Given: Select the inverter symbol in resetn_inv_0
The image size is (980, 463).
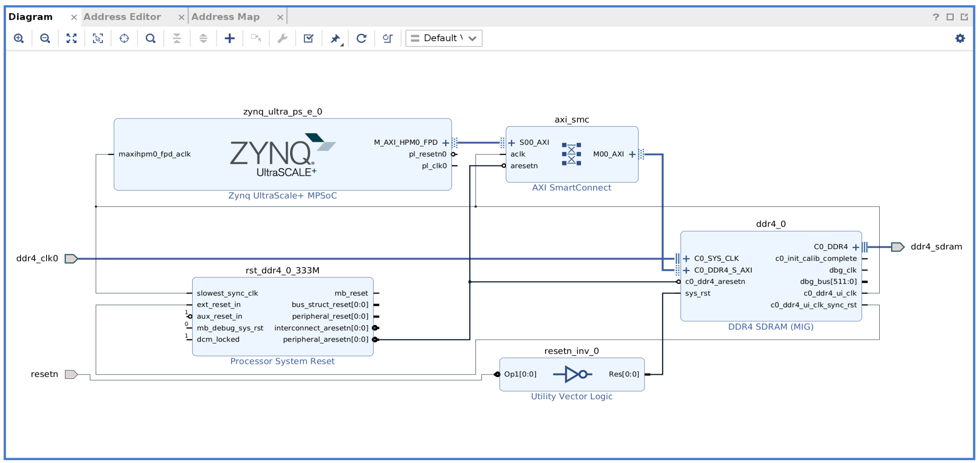Looking at the screenshot, I should (x=573, y=374).
